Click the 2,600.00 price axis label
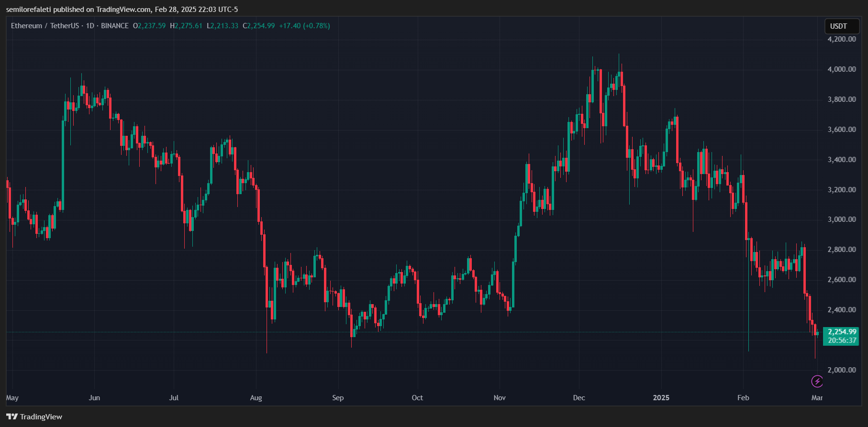This screenshot has height=427, width=868. pos(842,280)
